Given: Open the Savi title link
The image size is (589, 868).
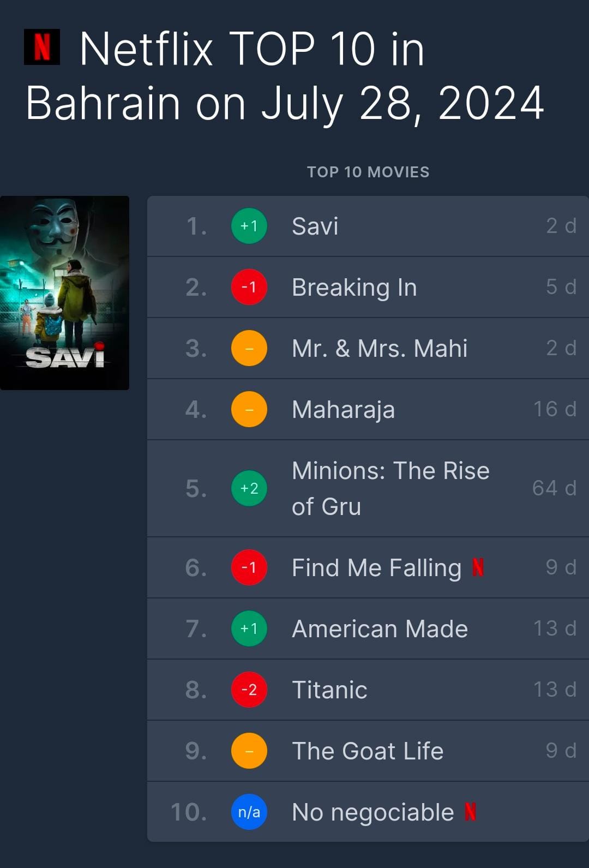Looking at the screenshot, I should (315, 226).
